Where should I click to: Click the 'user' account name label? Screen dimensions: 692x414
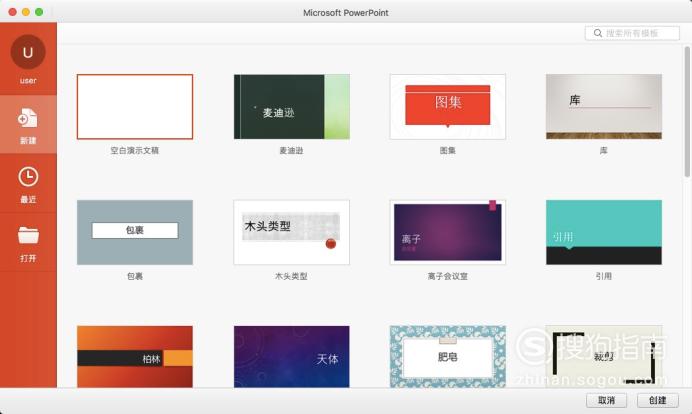point(28,81)
